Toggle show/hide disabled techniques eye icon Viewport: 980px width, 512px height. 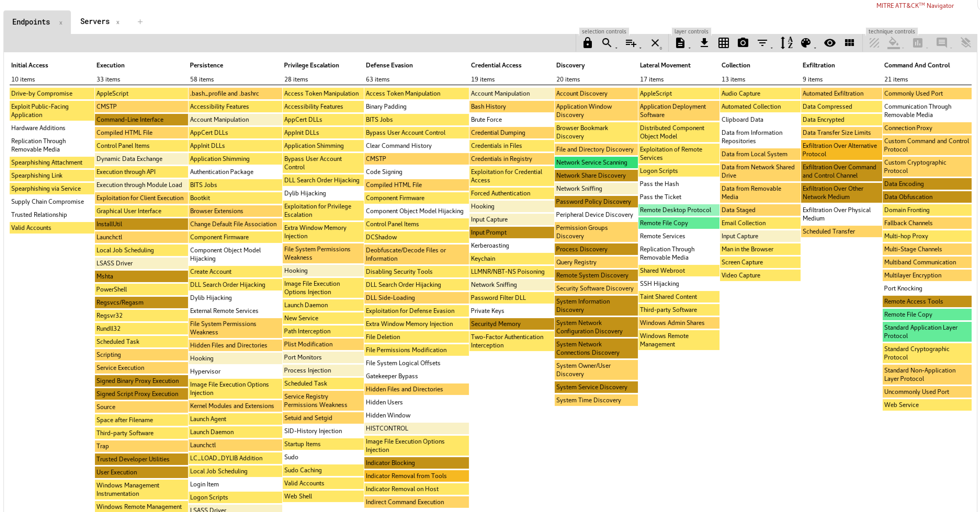pyautogui.click(x=829, y=43)
